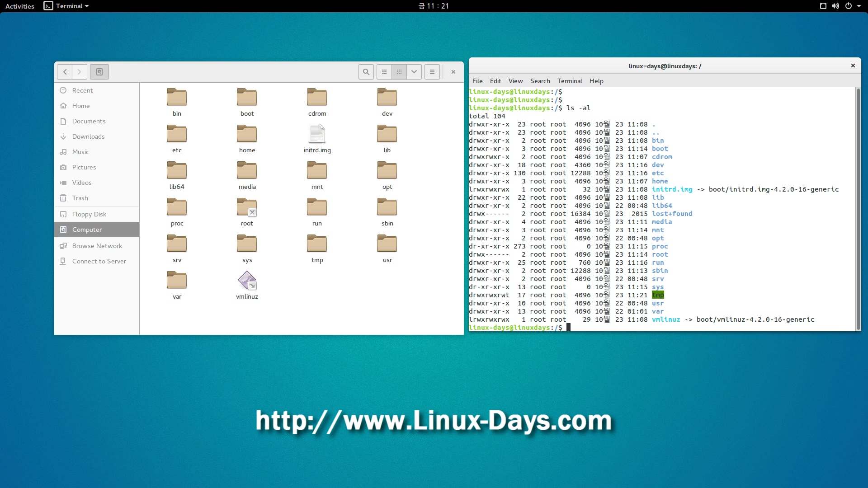Switch to list view
The height and width of the screenshot is (488, 868).
pos(384,72)
